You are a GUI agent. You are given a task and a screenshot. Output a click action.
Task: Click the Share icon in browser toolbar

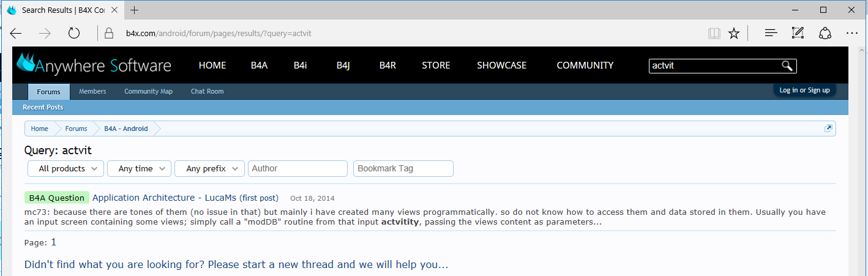pos(825,33)
